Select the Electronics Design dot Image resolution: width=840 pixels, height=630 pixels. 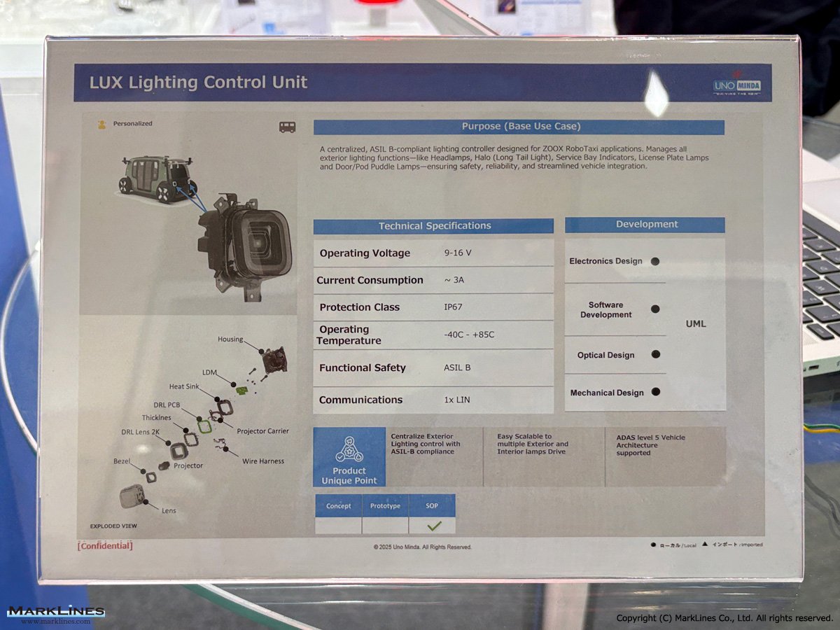pos(655,261)
